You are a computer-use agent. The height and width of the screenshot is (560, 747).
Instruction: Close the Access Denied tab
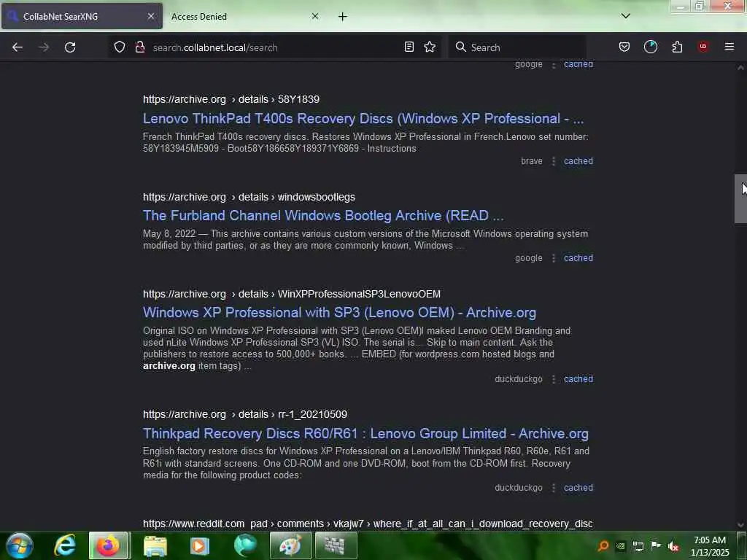[x=315, y=16]
